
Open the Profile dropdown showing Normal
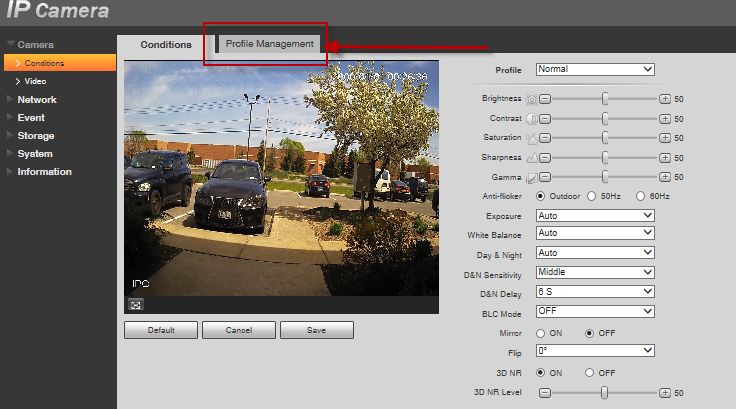pos(595,70)
